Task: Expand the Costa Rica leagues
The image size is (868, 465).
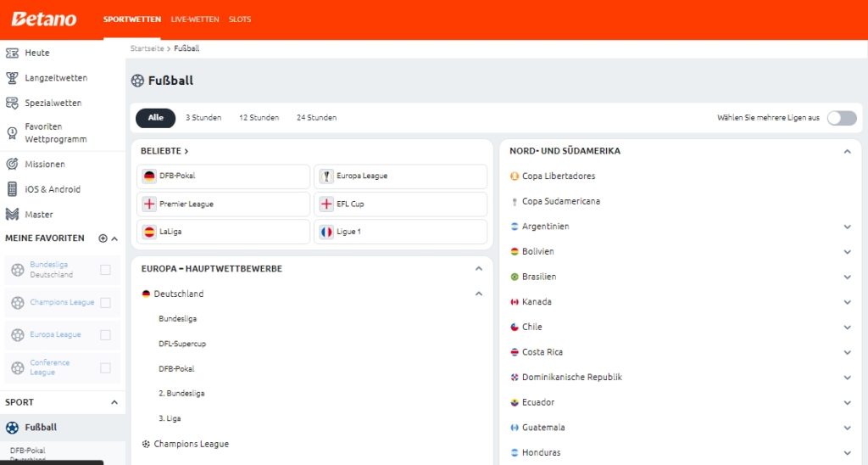Action: pyautogui.click(x=847, y=352)
